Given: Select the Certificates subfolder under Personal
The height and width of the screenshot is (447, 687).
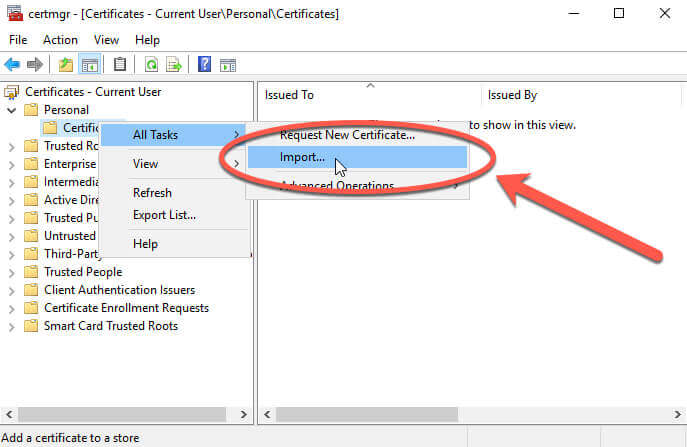Looking at the screenshot, I should click(x=81, y=128).
